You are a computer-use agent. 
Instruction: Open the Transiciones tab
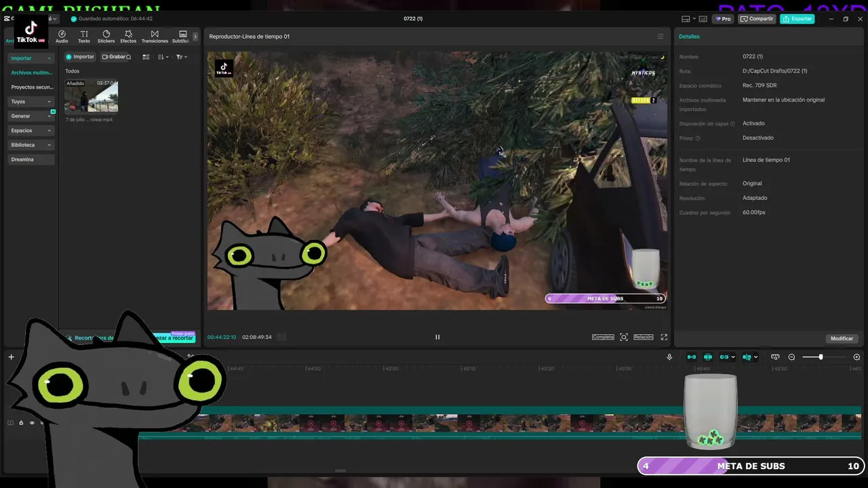tap(155, 37)
